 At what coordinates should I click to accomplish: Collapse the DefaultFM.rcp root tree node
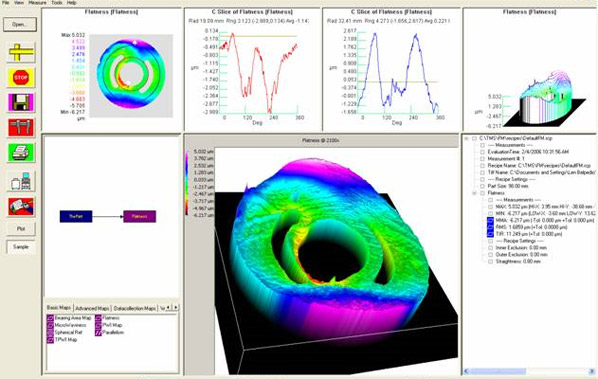tap(466, 138)
